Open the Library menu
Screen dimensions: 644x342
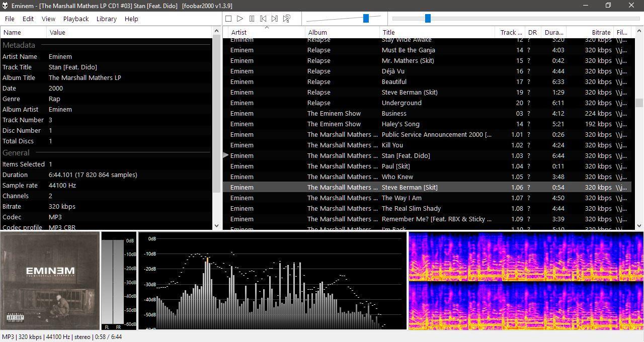tap(106, 19)
